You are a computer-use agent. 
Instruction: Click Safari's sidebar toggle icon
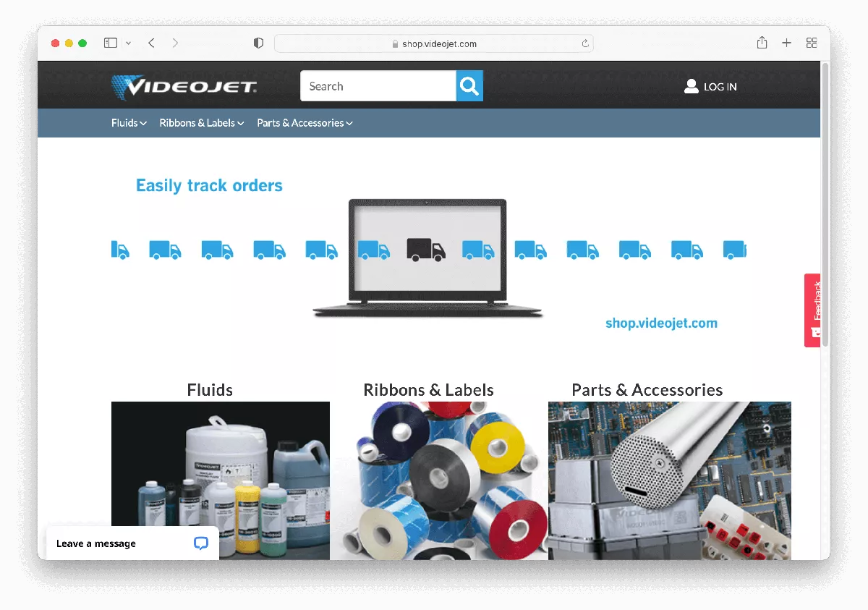111,43
